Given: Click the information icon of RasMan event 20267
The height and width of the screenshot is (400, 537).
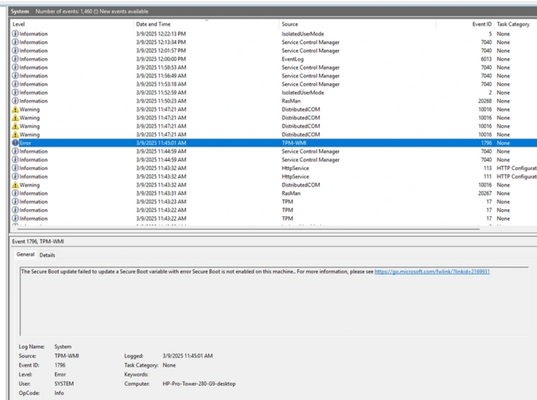Looking at the screenshot, I should 15,193.
